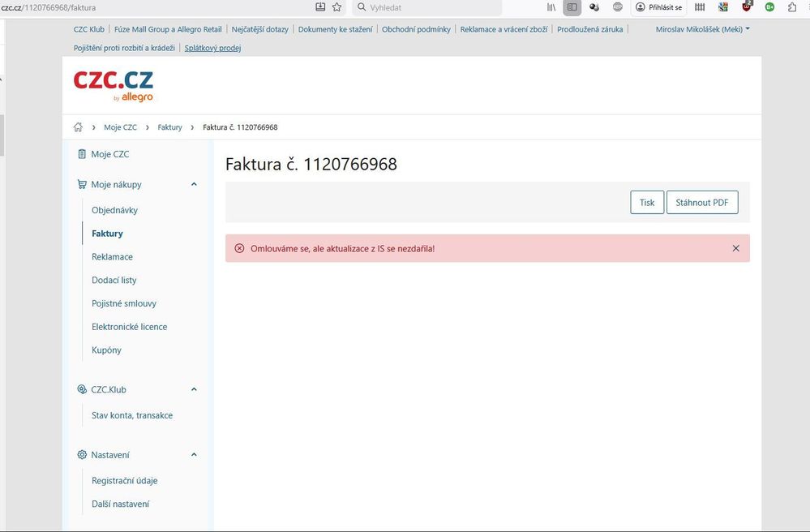Download invoice with Stáhnout PDF button
Viewport: 810px width, 532px height.
point(703,203)
